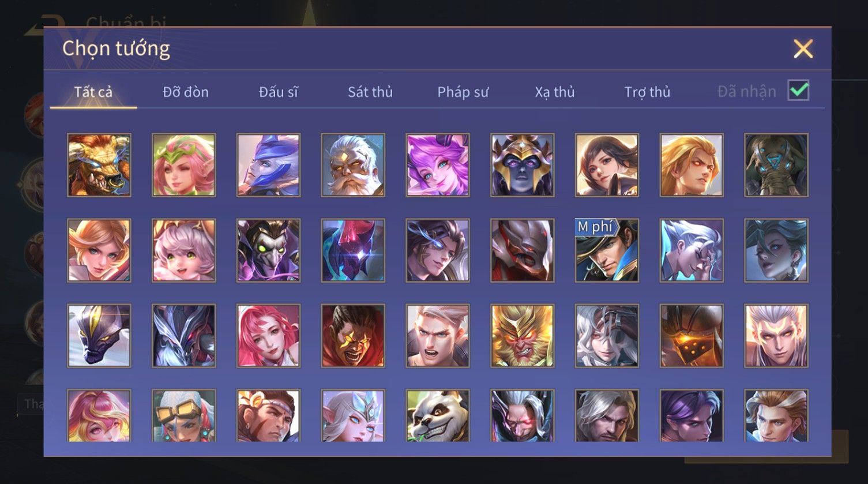Viewport: 868px width, 484px height.
Task: Switch to the Xạ thủ tab
Action: [x=555, y=92]
